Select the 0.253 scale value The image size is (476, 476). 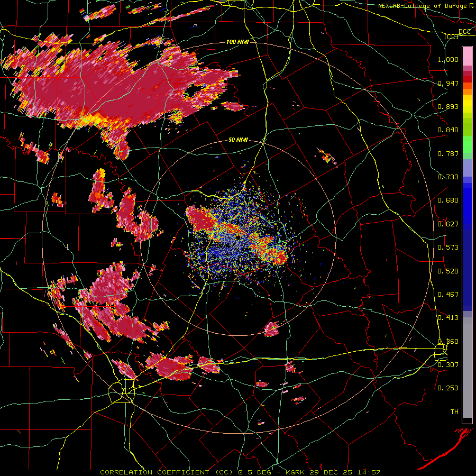tap(448, 388)
